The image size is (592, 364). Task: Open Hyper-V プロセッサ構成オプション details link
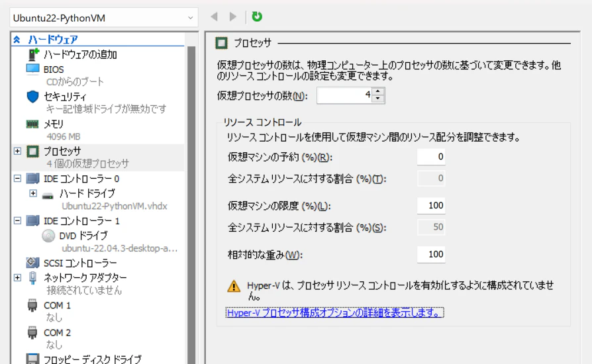coord(334,312)
